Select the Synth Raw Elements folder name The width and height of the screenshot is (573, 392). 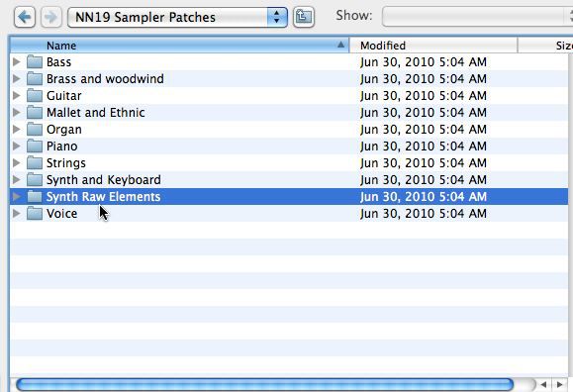pos(104,197)
